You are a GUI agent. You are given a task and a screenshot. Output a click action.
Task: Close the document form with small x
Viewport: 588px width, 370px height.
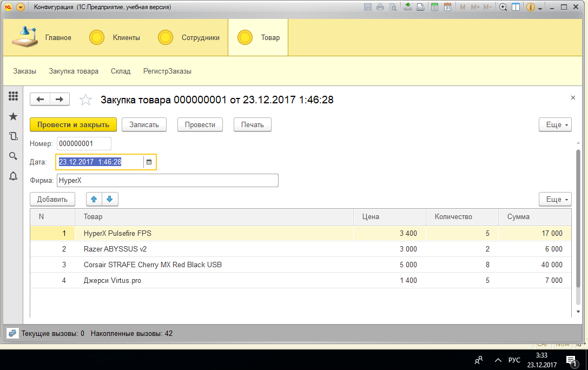point(573,98)
